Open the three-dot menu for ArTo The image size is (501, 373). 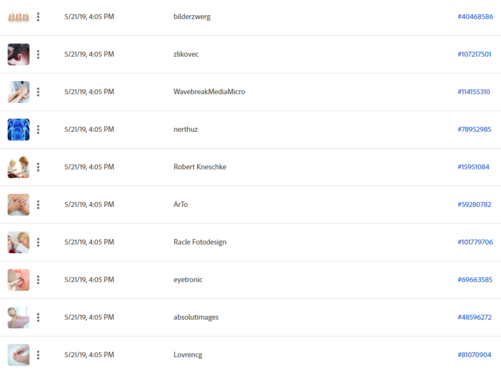(x=38, y=205)
